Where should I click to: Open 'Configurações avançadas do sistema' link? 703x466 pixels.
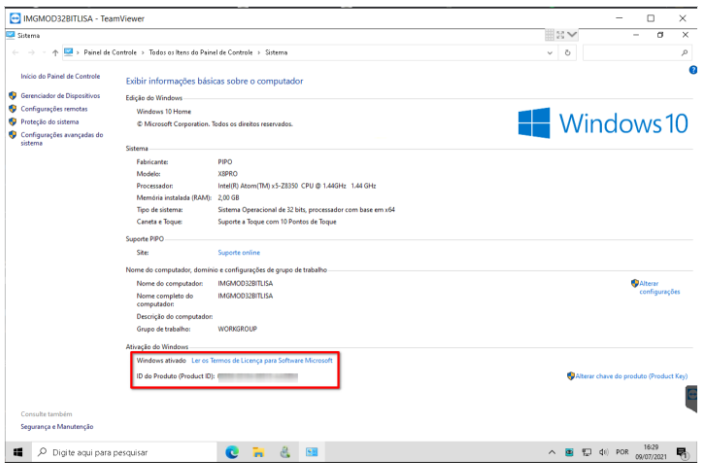(x=62, y=139)
